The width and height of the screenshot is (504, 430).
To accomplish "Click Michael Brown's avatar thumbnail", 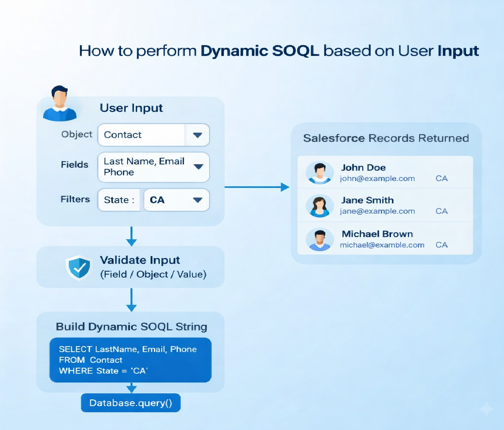I will coord(320,239).
